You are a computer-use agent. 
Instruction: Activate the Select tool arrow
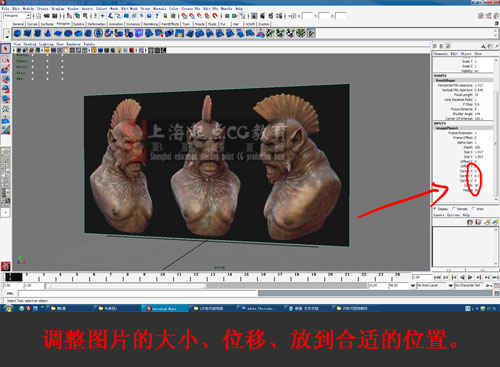click(x=5, y=49)
